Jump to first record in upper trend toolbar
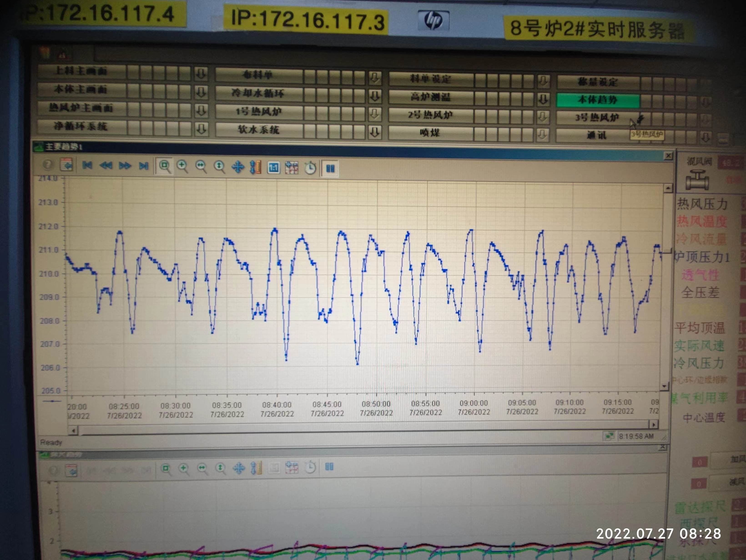Image resolution: width=746 pixels, height=560 pixels. click(x=87, y=165)
